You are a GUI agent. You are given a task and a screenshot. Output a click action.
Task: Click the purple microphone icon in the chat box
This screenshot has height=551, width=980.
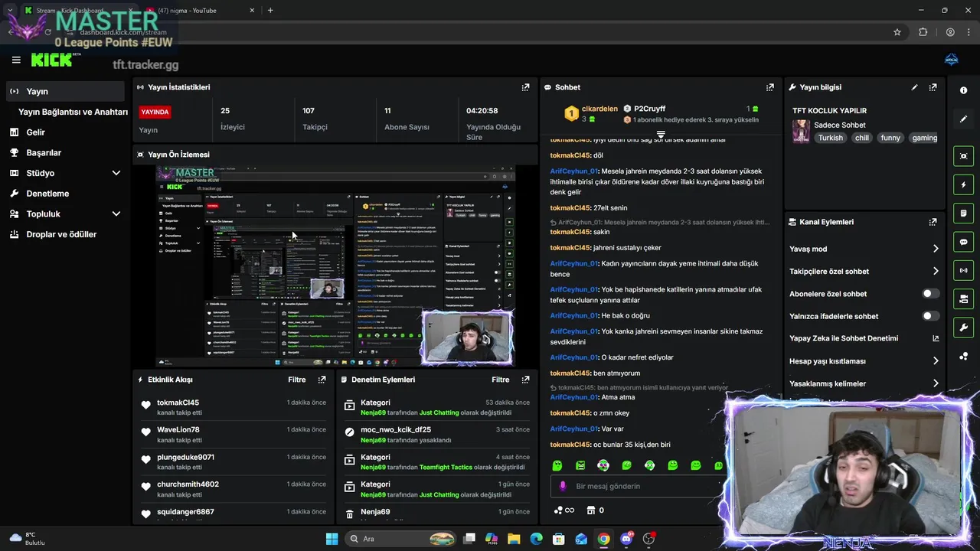[x=563, y=486]
